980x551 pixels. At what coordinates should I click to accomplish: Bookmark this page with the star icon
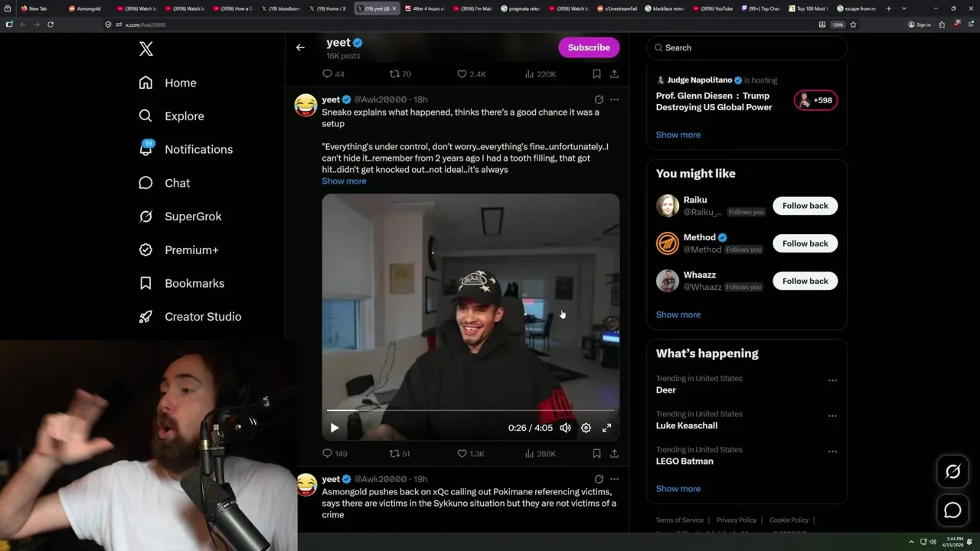[853, 24]
